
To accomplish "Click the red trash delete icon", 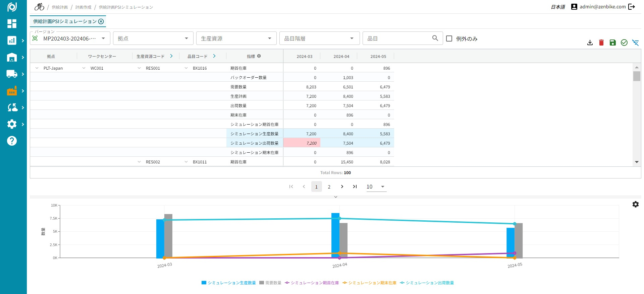I will pyautogui.click(x=601, y=43).
